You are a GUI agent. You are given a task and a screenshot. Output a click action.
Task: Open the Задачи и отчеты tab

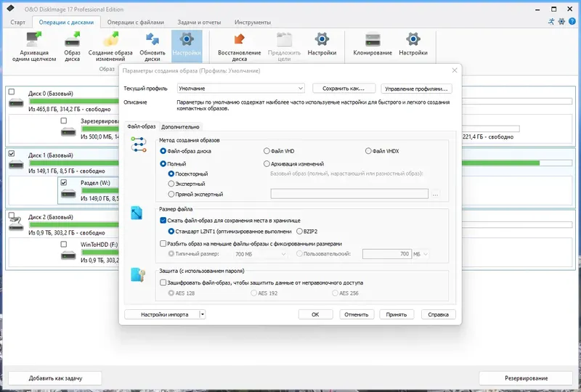point(199,23)
